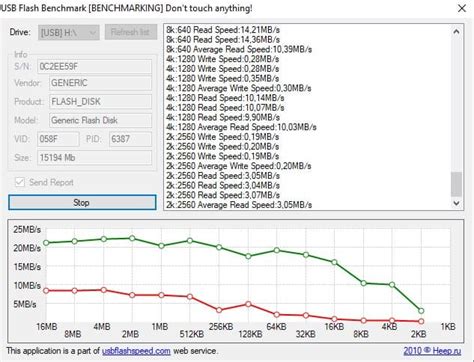Click red write point at 2KB
Screen dimensions: 474x362
tap(421, 321)
